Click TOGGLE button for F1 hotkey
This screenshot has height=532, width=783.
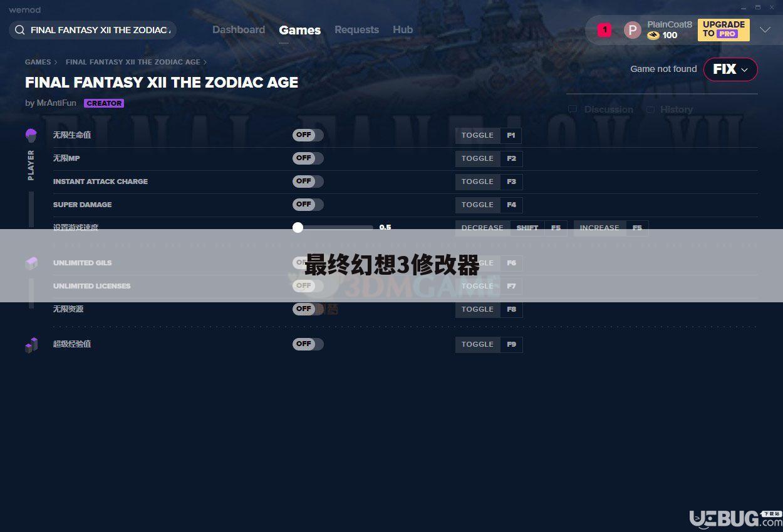click(477, 135)
